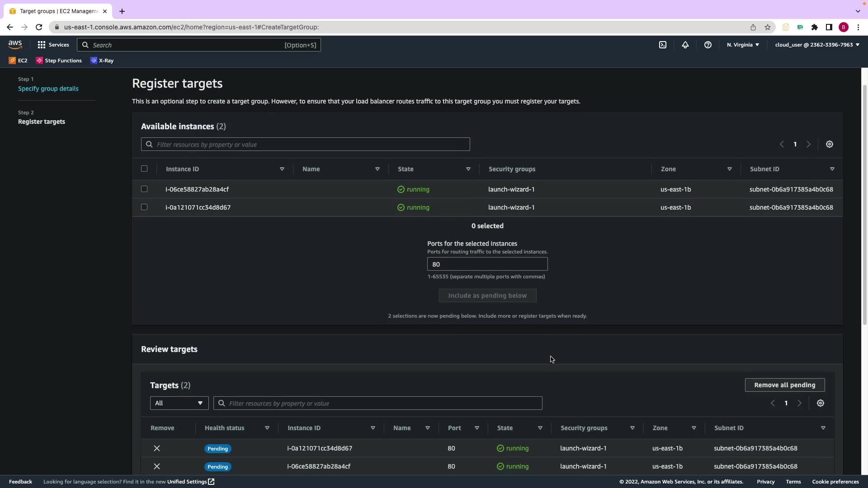Go to Step 1 Specify group details

point(48,89)
